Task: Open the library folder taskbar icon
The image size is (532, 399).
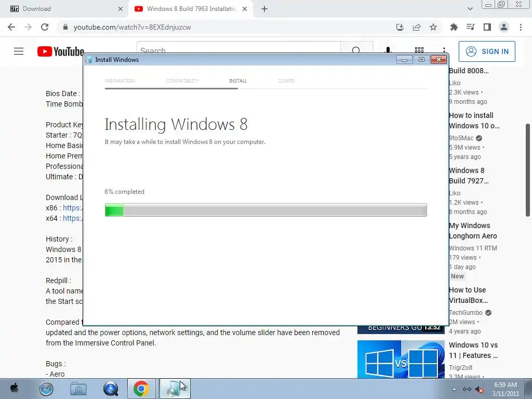Action: 78,389
